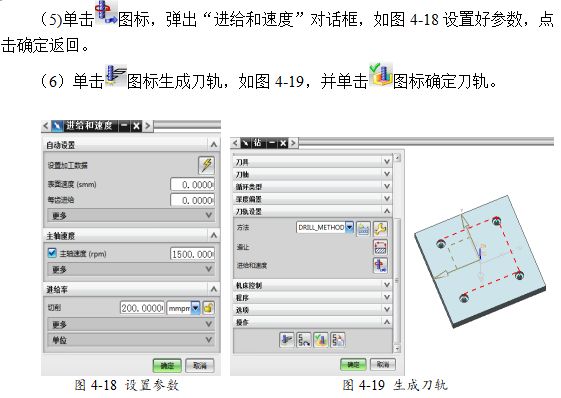The width and height of the screenshot is (561, 398).
Task: Expand the 循环类型 section
Action: [x=313, y=186]
